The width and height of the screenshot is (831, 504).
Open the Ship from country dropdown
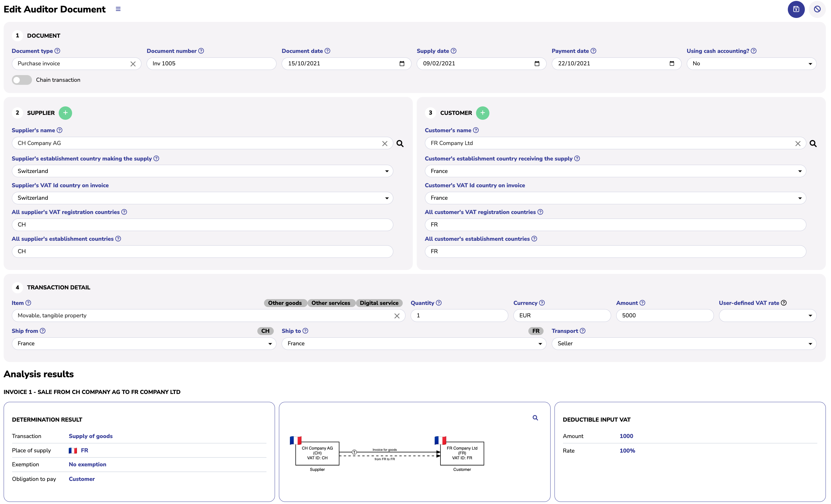[144, 343]
